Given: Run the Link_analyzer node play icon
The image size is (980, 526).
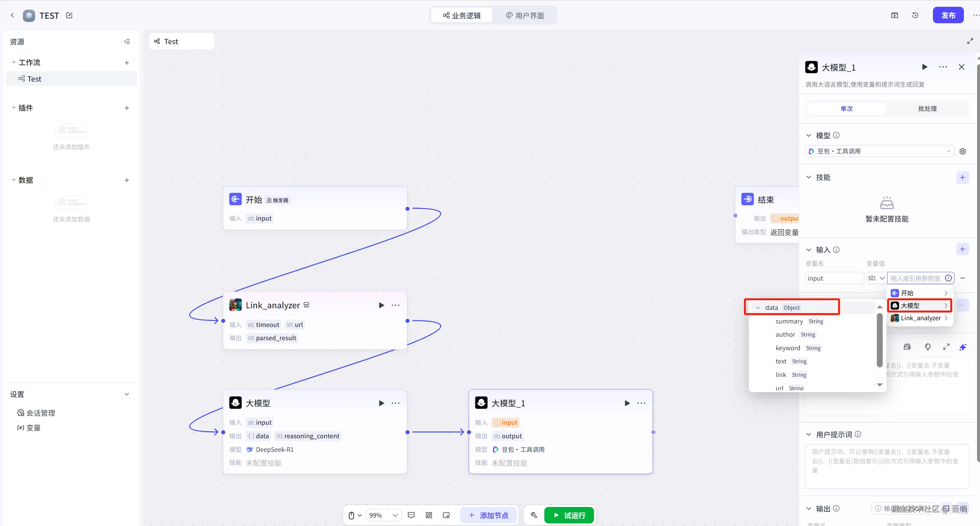Looking at the screenshot, I should pyautogui.click(x=381, y=305).
